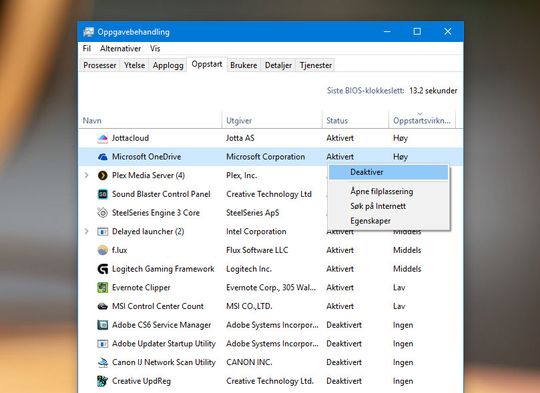Image resolution: width=540 pixels, height=393 pixels.
Task: Click the MSI Control Center Count icon
Action: [x=103, y=306]
